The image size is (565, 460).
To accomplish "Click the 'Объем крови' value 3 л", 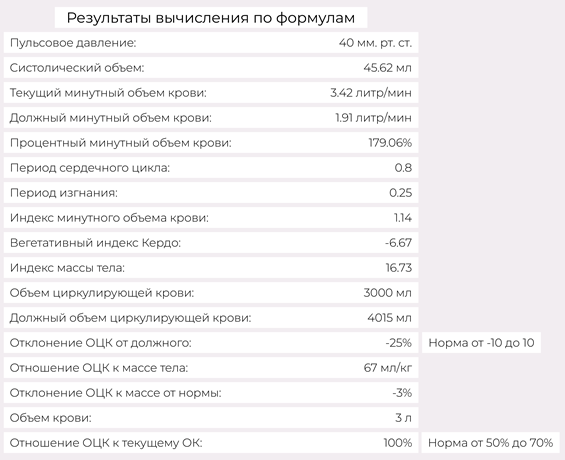I will 403,418.
